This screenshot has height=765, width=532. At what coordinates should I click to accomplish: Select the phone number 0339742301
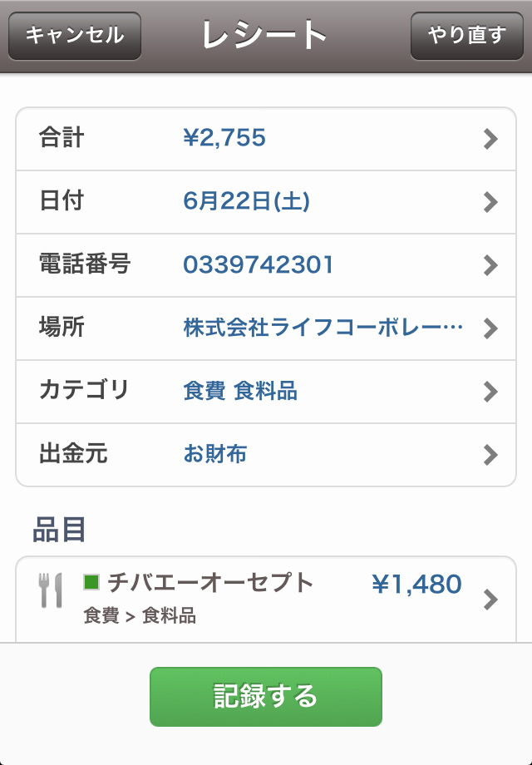coord(258,264)
